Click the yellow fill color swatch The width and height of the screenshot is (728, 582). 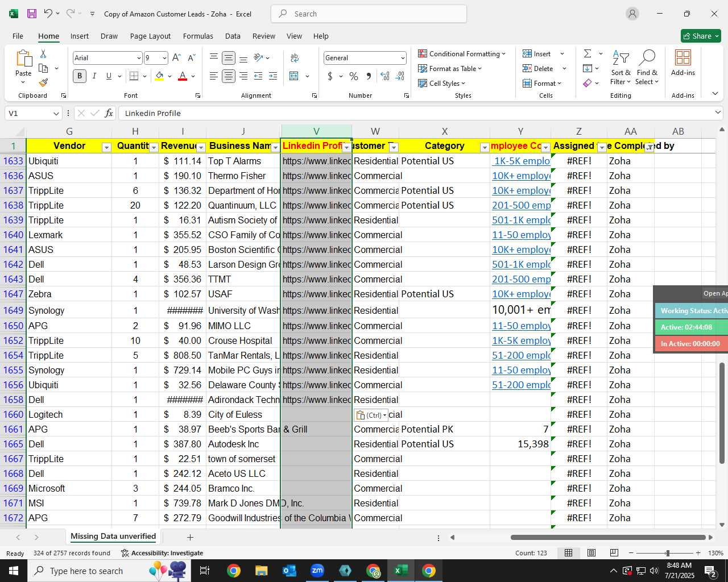coord(159,76)
